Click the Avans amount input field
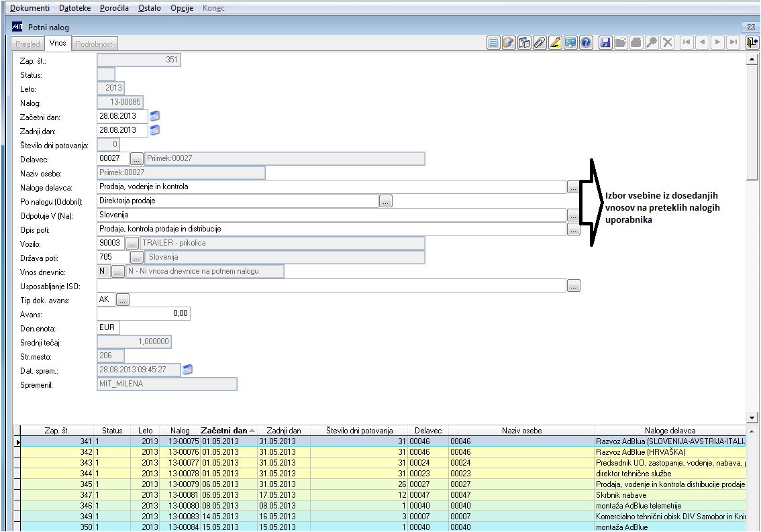 point(144,313)
